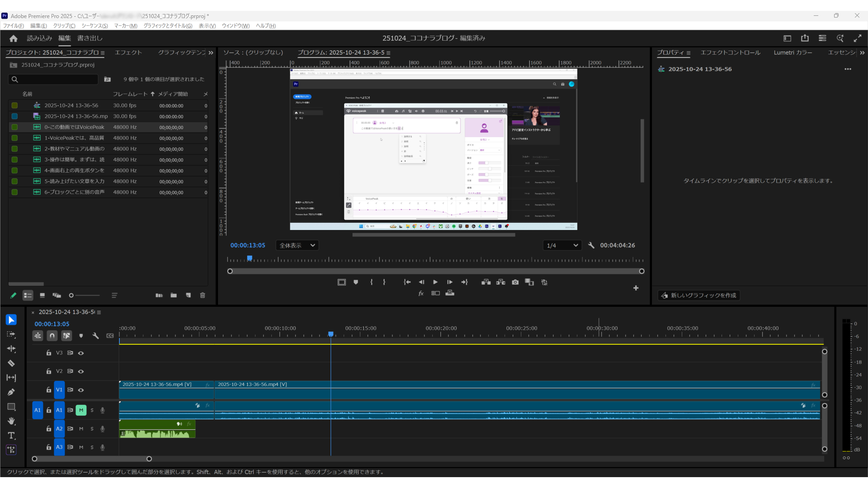The image size is (868, 488).
Task: Click the delete trash icon in project panel
Action: pos(203,295)
